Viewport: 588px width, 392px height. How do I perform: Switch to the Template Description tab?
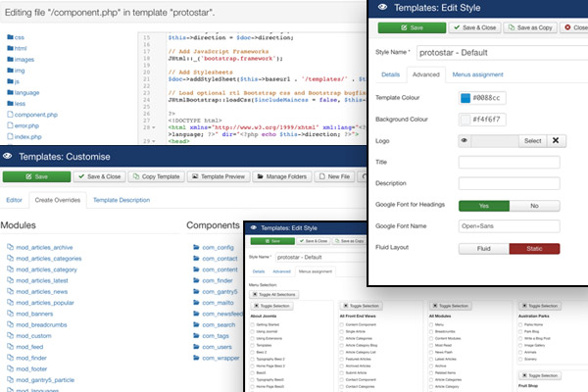(128, 199)
